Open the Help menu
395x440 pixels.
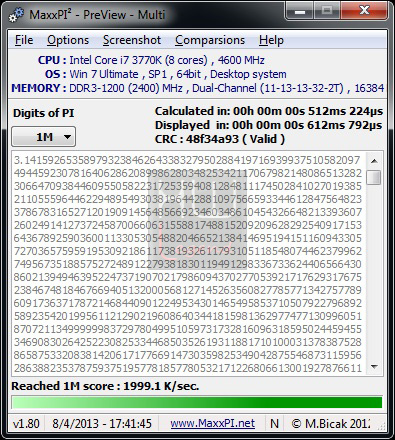point(271,40)
